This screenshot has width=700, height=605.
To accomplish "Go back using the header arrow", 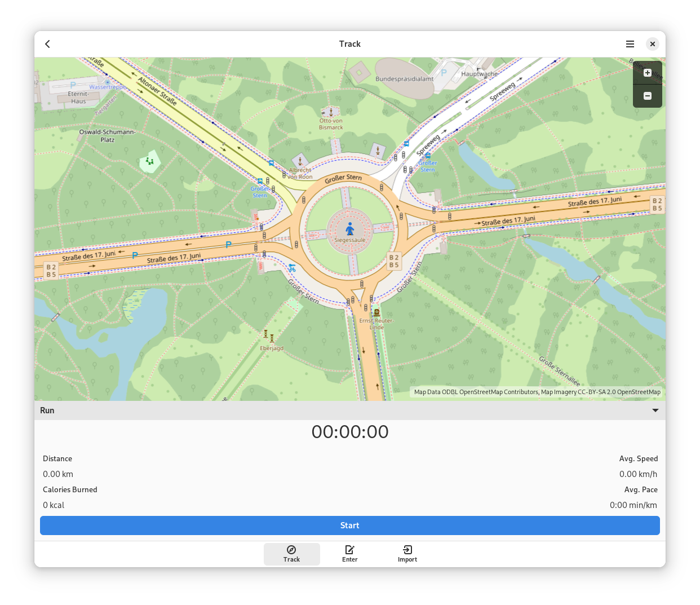I will [48, 44].
